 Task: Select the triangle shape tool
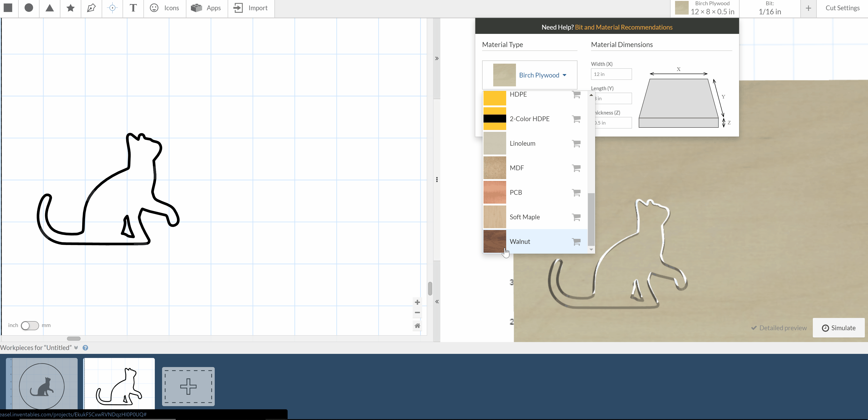coord(50,8)
